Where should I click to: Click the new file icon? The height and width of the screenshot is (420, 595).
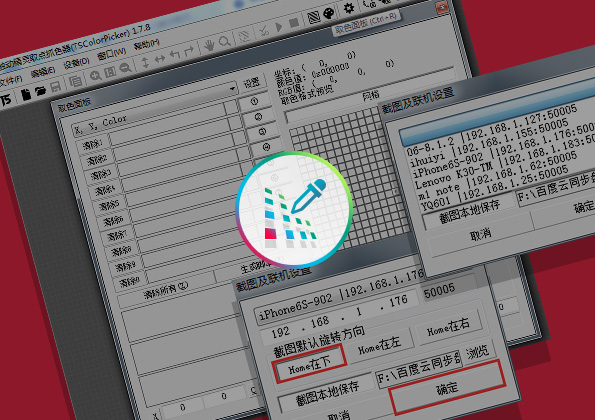(x=25, y=95)
